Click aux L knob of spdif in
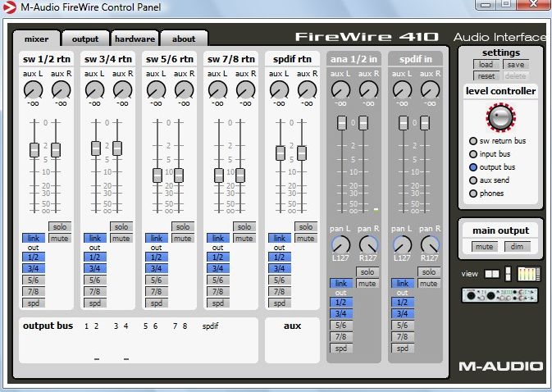The height and width of the screenshot is (392, 552). point(402,89)
